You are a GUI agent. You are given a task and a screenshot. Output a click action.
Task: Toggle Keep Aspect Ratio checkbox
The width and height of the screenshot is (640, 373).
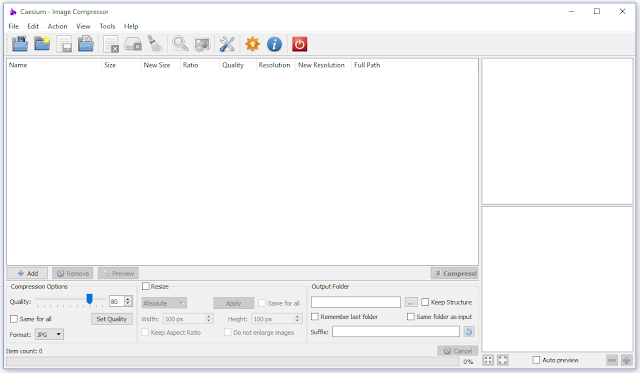tap(145, 332)
